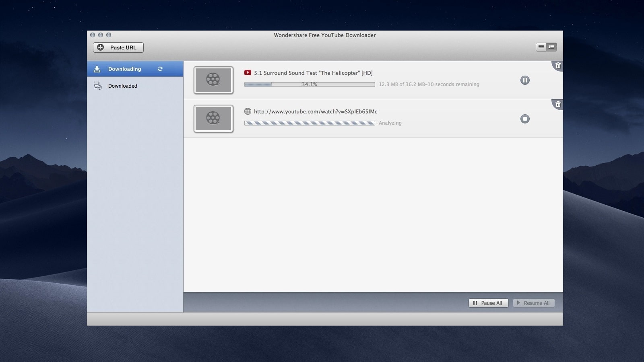644x362 pixels.
Task: Click the download arrow icon in the sidebar
Action: pos(97,69)
